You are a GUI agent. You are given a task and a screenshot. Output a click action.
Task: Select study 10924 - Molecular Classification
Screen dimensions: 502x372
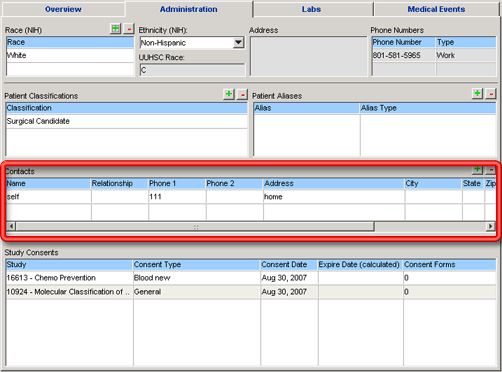[69, 292]
